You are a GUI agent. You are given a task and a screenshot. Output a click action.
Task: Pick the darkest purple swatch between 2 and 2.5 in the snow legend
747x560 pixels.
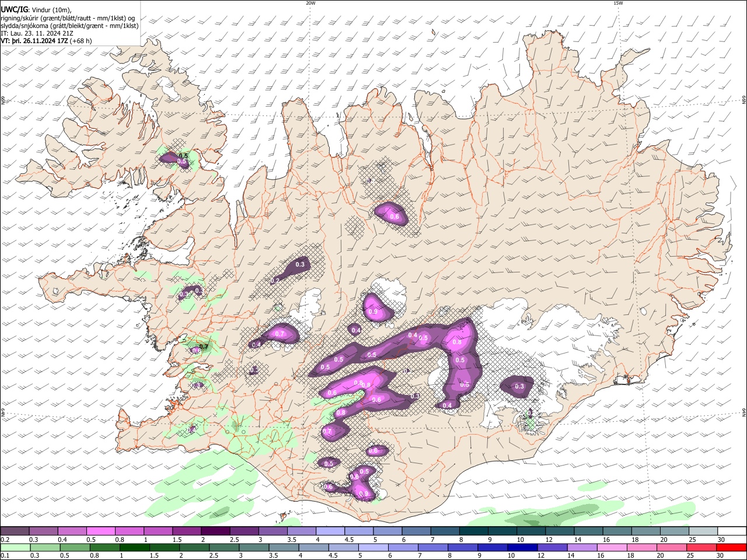[215, 531]
